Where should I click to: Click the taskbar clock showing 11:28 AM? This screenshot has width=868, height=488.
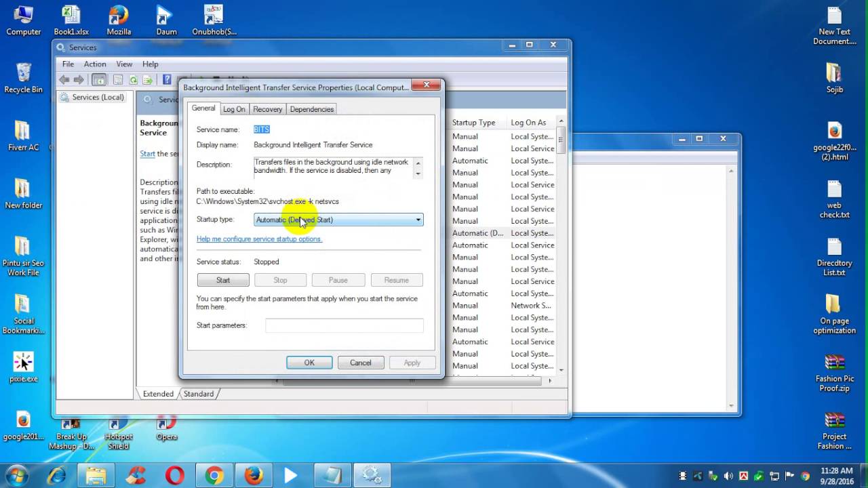pos(836,475)
